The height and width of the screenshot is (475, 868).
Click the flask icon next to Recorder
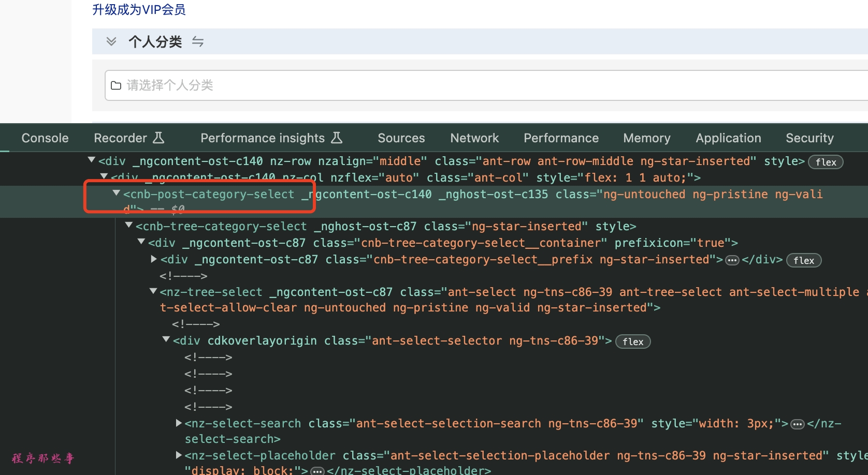tap(159, 138)
